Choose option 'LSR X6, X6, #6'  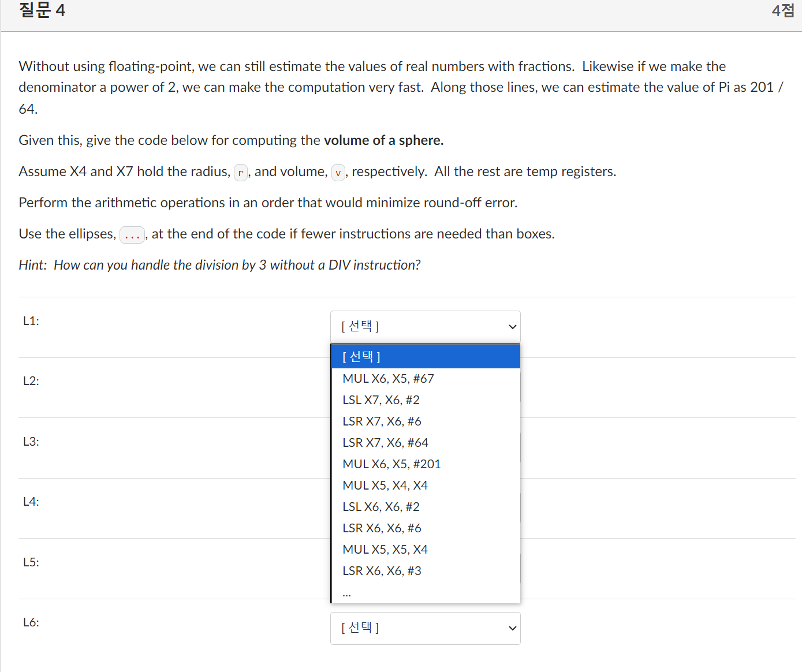(426, 528)
